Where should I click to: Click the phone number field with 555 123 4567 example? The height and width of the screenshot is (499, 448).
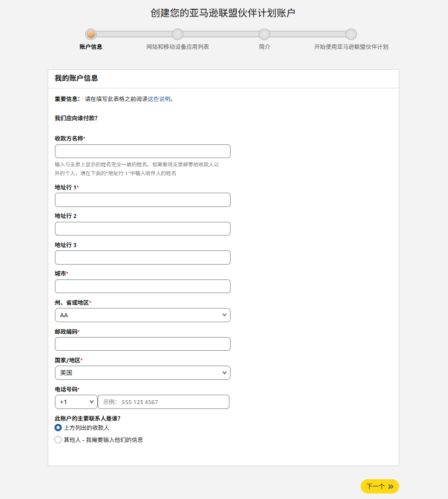[163, 401]
